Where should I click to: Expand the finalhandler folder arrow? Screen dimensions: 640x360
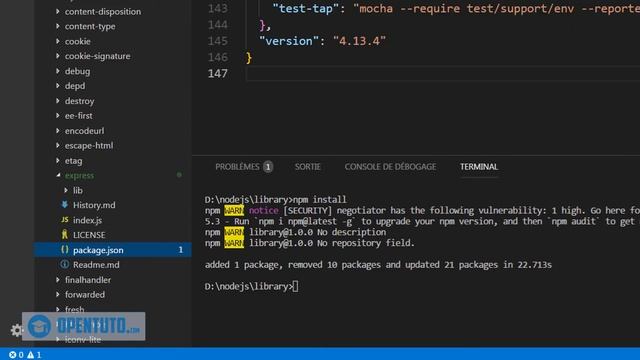point(58,280)
